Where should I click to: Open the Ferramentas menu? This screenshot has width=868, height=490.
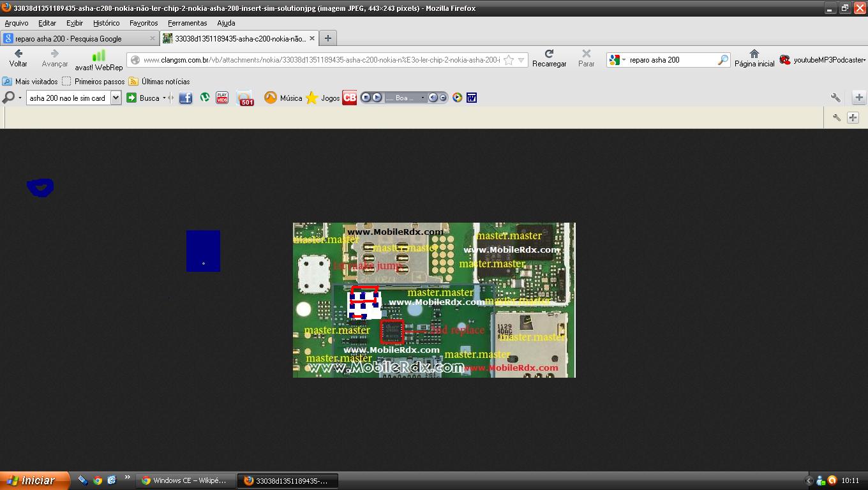(187, 23)
